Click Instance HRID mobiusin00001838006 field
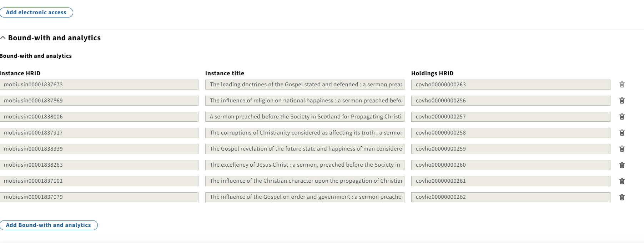 pyautogui.click(x=99, y=117)
